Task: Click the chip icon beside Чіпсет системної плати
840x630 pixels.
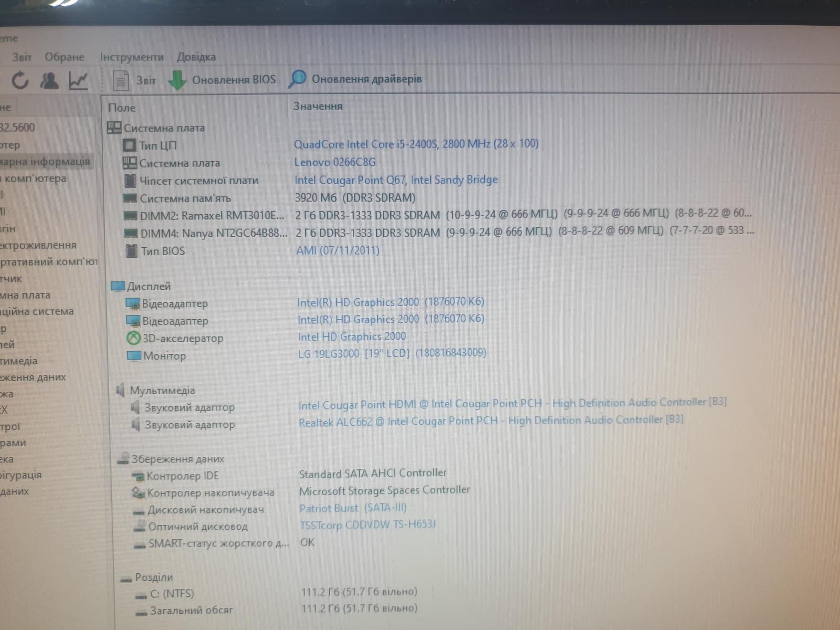Action: 130,181
